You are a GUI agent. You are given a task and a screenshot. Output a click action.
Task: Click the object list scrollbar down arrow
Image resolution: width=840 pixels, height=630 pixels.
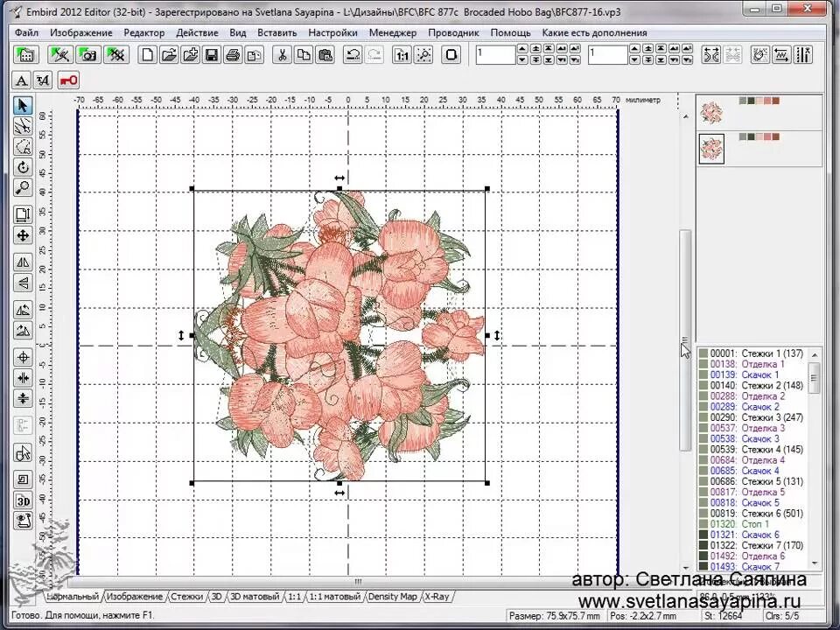tap(815, 563)
